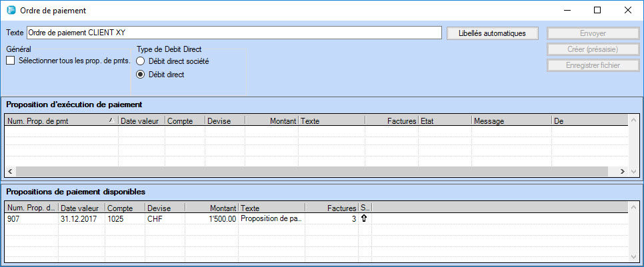Select the Débit direct radio option
644x267 pixels.
[141, 75]
